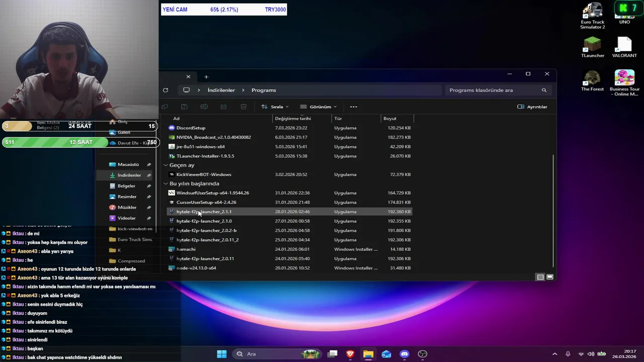Collapse the Geçen ay group
Viewport: 644px width, 362px height.
tap(166, 165)
